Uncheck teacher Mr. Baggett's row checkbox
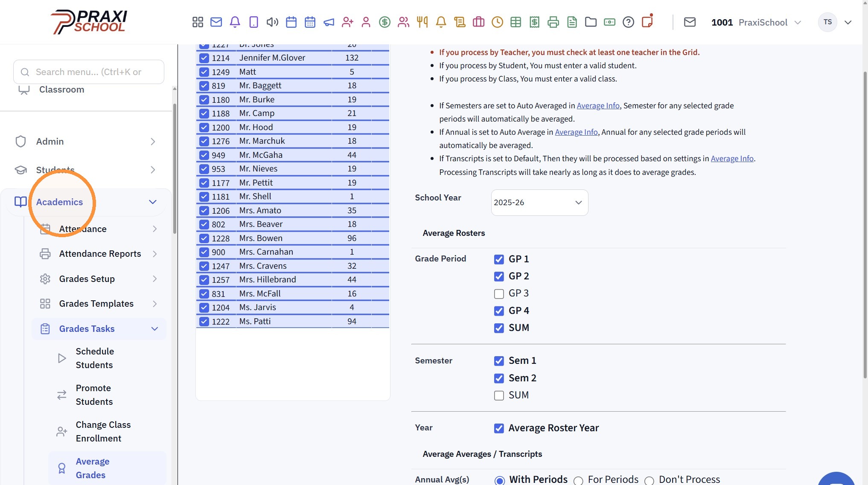The image size is (868, 485). click(x=204, y=86)
